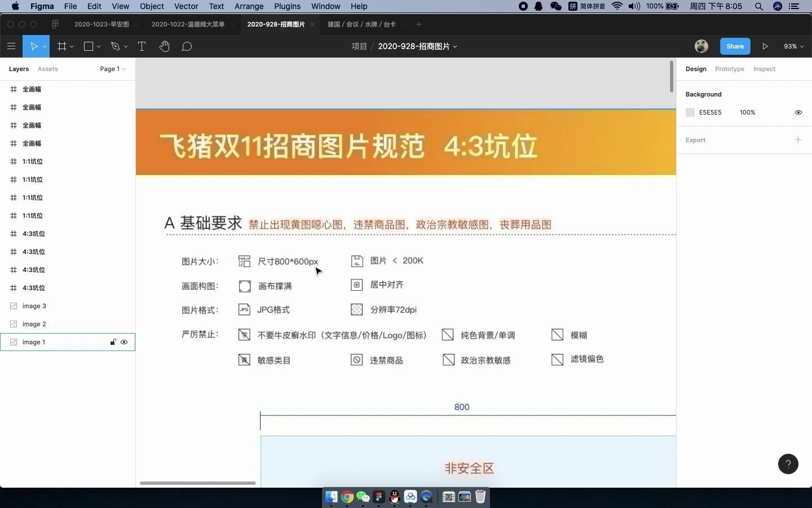Open the Figma main hamburger menu
Viewport: 812px width, 508px height.
pyautogui.click(x=11, y=46)
